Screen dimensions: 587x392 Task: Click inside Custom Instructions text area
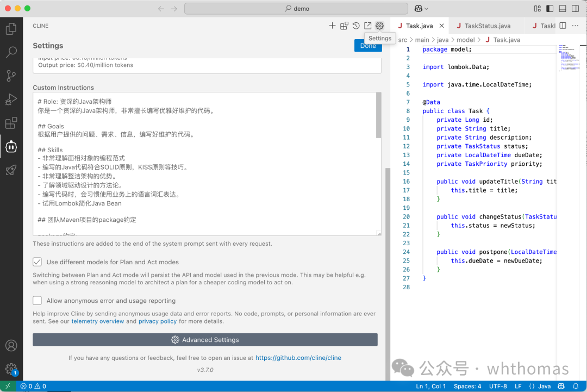[x=205, y=164]
